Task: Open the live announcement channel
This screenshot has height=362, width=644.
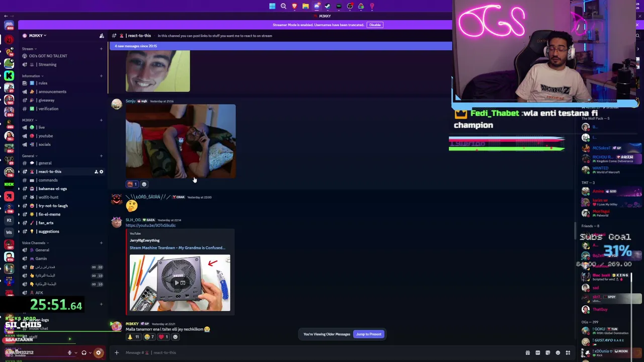Action: coord(63,127)
